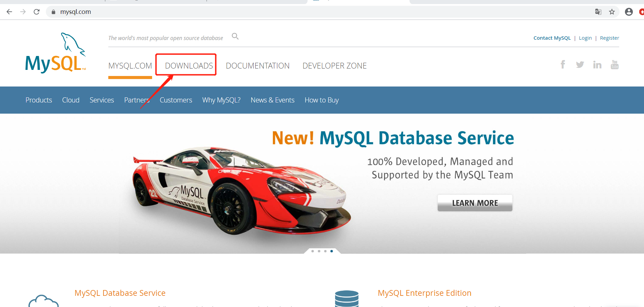
Task: Open the MySQL Database Service heading link
Action: 120,293
